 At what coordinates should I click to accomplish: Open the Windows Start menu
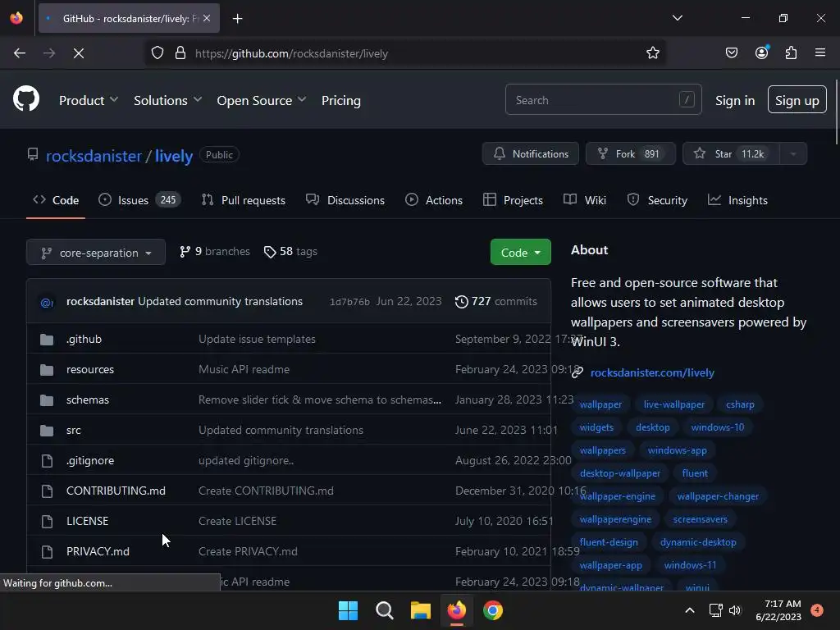(348, 610)
